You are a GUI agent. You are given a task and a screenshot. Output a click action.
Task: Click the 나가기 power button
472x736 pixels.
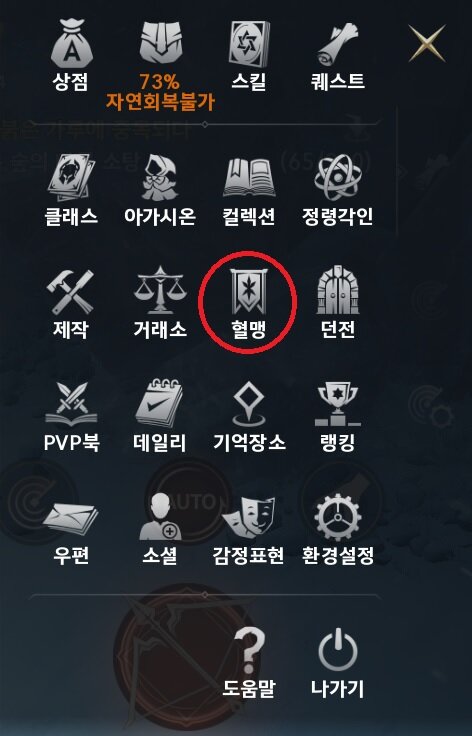click(338, 651)
